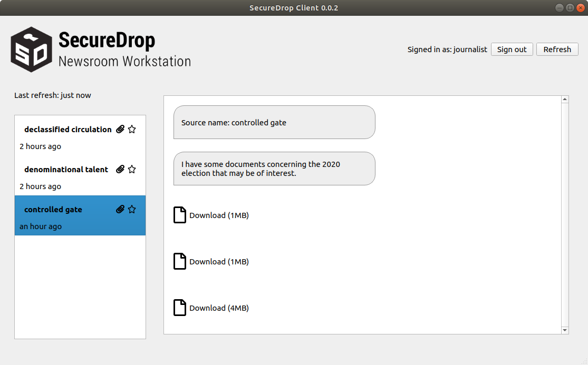The image size is (588, 365).
Task: Click file icon of second 1MB download
Action: point(180,261)
